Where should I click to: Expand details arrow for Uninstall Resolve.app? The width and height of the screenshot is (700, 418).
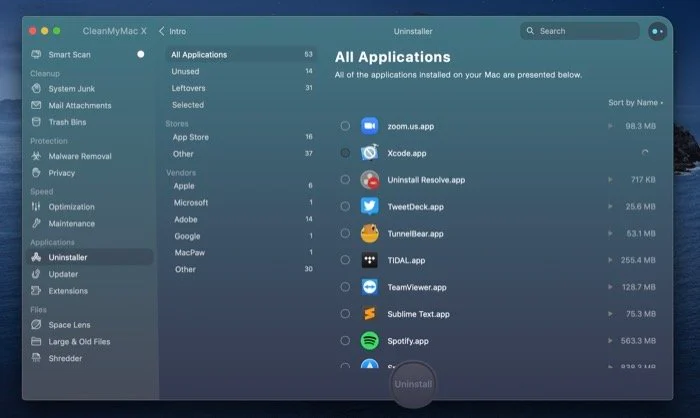[x=611, y=180]
